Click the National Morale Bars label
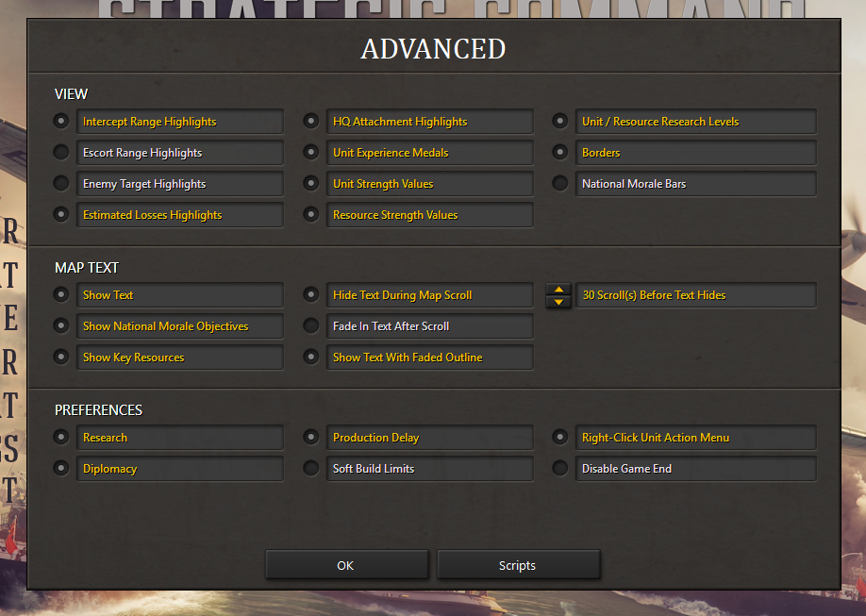866x616 pixels. [x=696, y=183]
